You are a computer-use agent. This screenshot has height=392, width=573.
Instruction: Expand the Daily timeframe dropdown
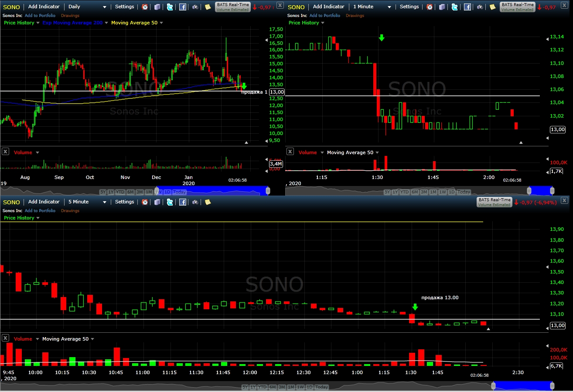coord(86,7)
